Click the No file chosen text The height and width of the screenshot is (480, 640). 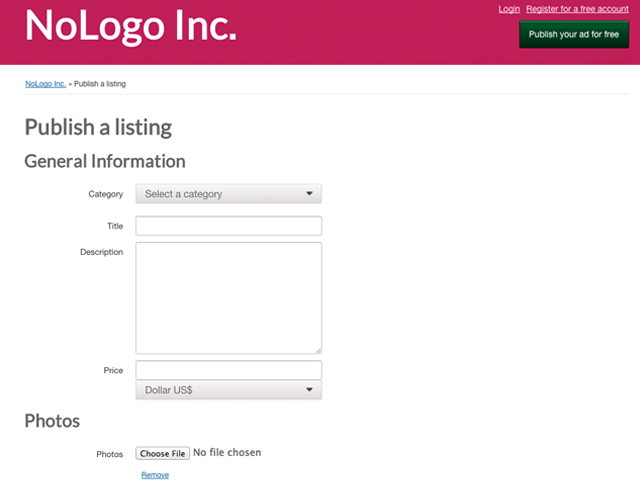pos(227,453)
